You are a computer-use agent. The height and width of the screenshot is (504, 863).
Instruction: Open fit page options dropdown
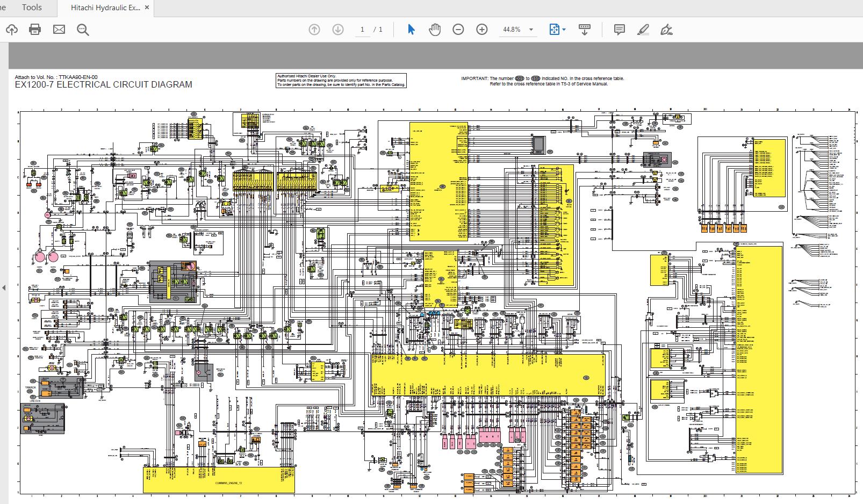tap(558, 30)
